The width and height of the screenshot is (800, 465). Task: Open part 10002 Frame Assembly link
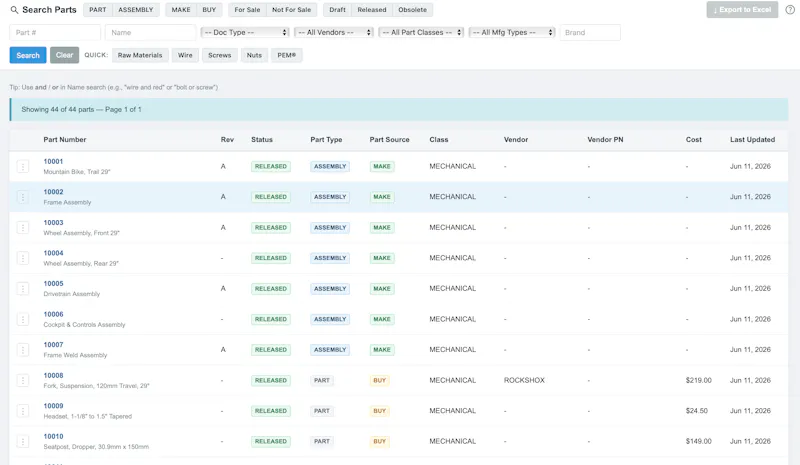click(x=53, y=192)
